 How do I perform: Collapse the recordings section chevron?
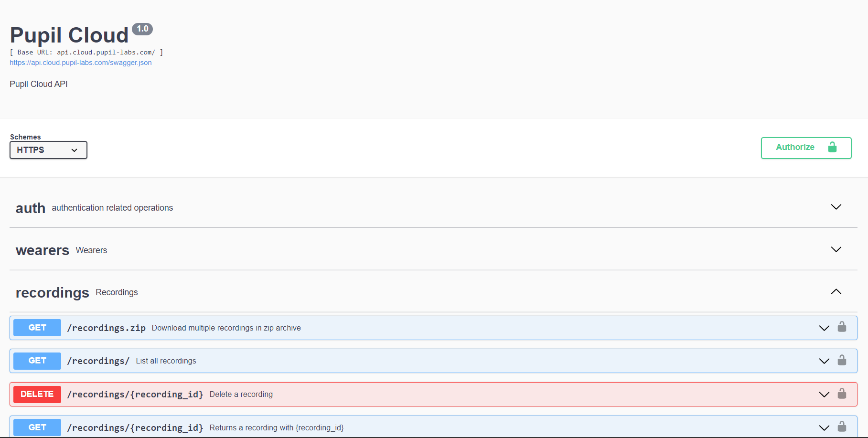[x=836, y=292]
